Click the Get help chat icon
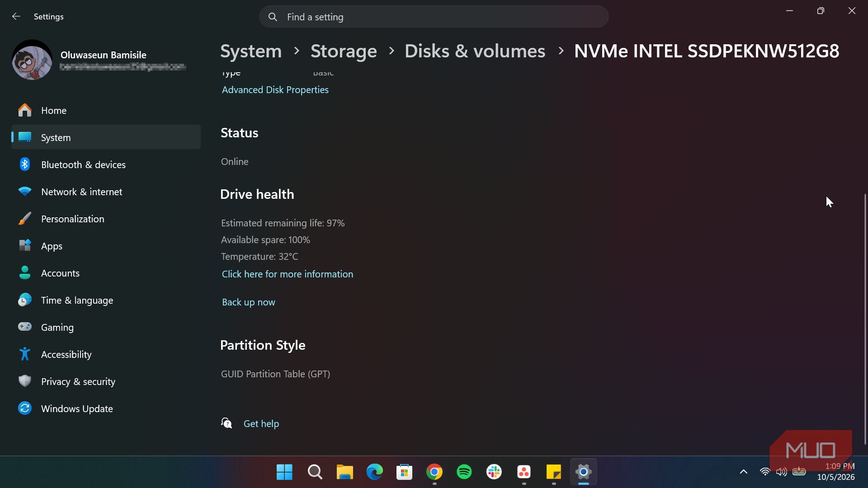This screenshot has height=488, width=868. tap(226, 423)
